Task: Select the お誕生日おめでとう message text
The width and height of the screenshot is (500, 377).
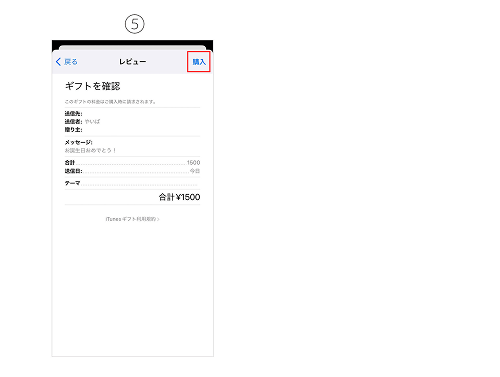Action: [x=90, y=150]
